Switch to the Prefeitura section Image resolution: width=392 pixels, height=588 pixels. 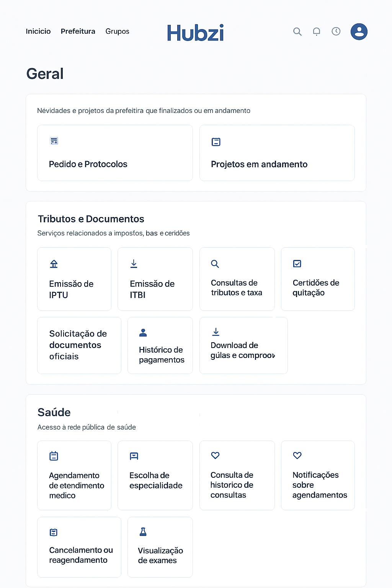tap(78, 31)
